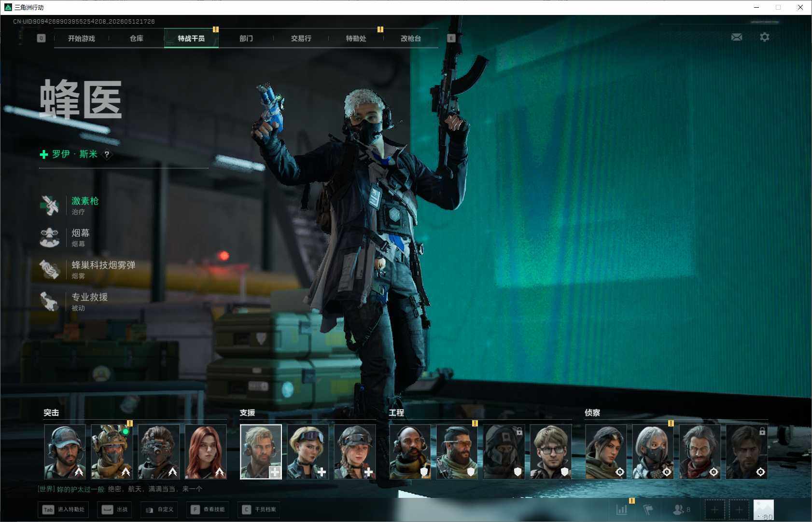Click the 激素枪 skill name

pyautogui.click(x=85, y=201)
